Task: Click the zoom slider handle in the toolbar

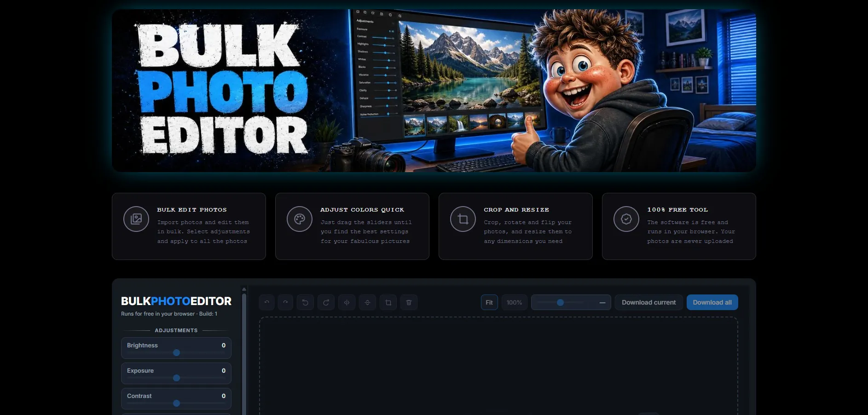Action: coord(560,302)
